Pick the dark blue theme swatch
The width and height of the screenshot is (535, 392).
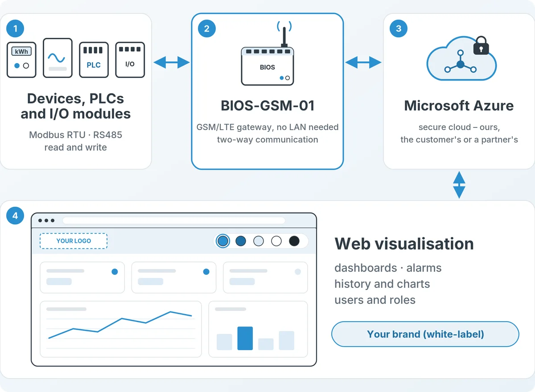(x=241, y=241)
